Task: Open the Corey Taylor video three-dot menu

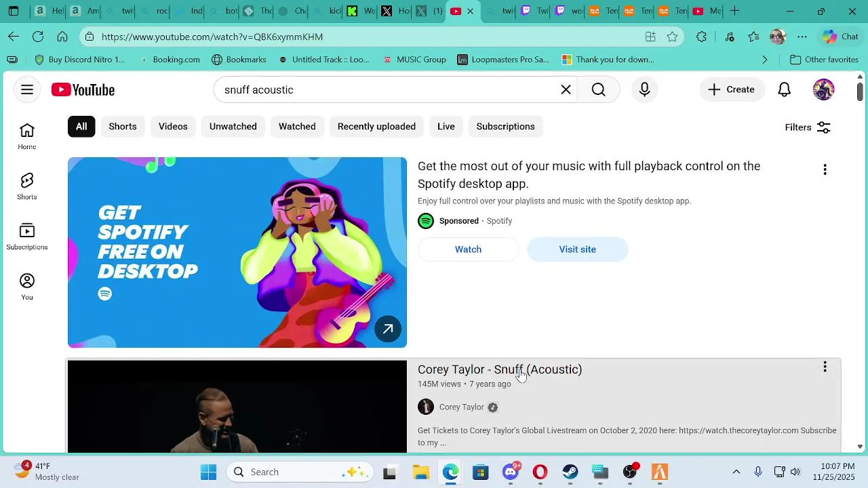Action: (825, 367)
